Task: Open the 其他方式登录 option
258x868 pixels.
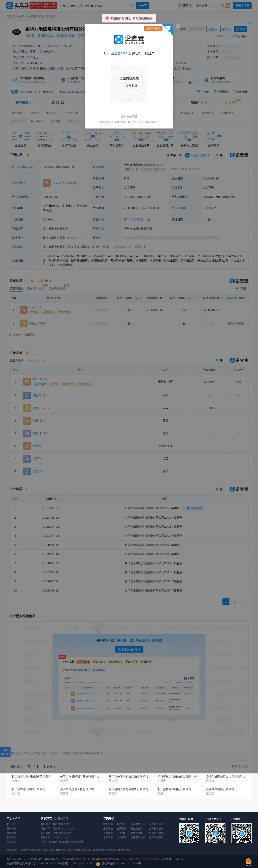Action: coord(129,117)
